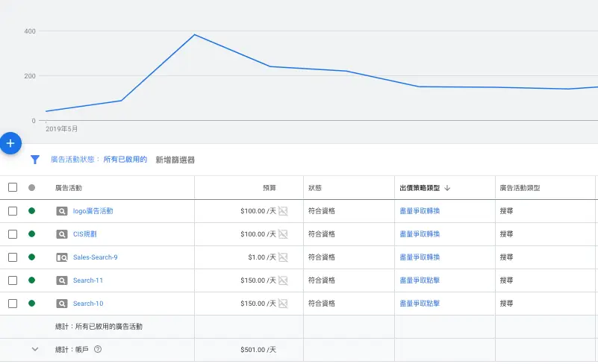598x364 pixels.
Task: Open the blue filter funnel icon
Action: point(34,160)
